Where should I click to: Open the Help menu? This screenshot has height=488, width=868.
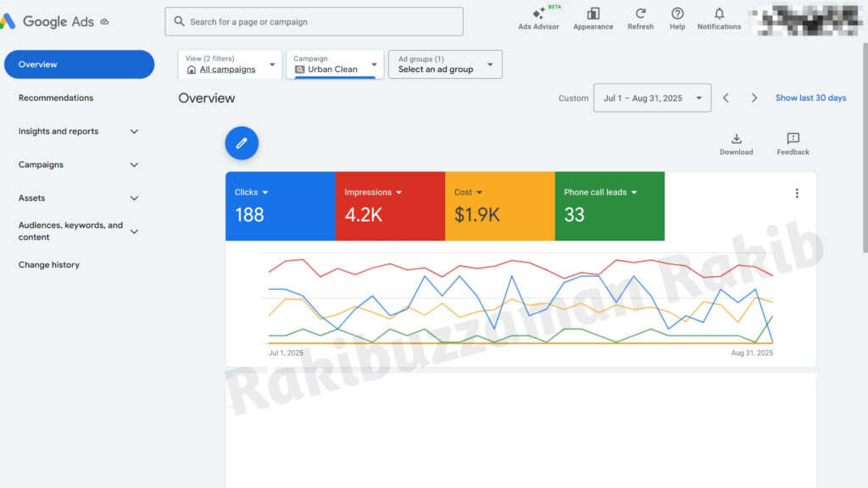pyautogui.click(x=676, y=19)
